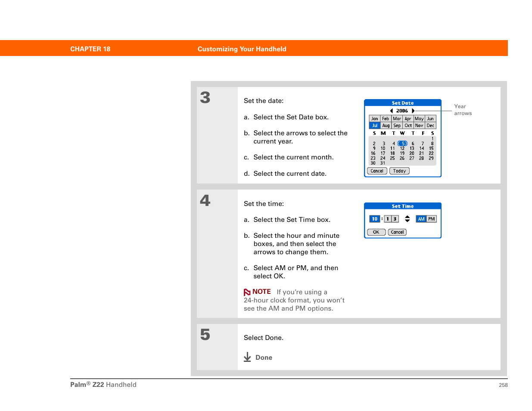
Task: Select the Jan month box
Action: pyautogui.click(x=375, y=119)
